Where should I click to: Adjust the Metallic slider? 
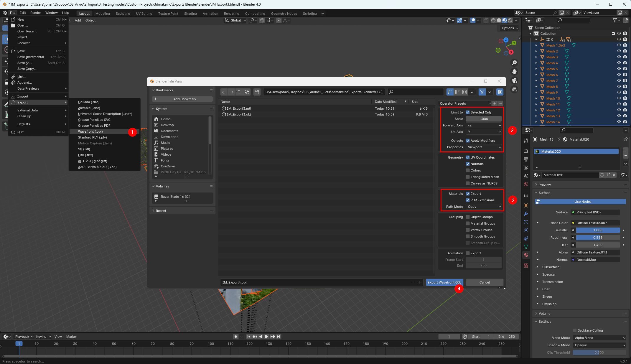(x=598, y=230)
